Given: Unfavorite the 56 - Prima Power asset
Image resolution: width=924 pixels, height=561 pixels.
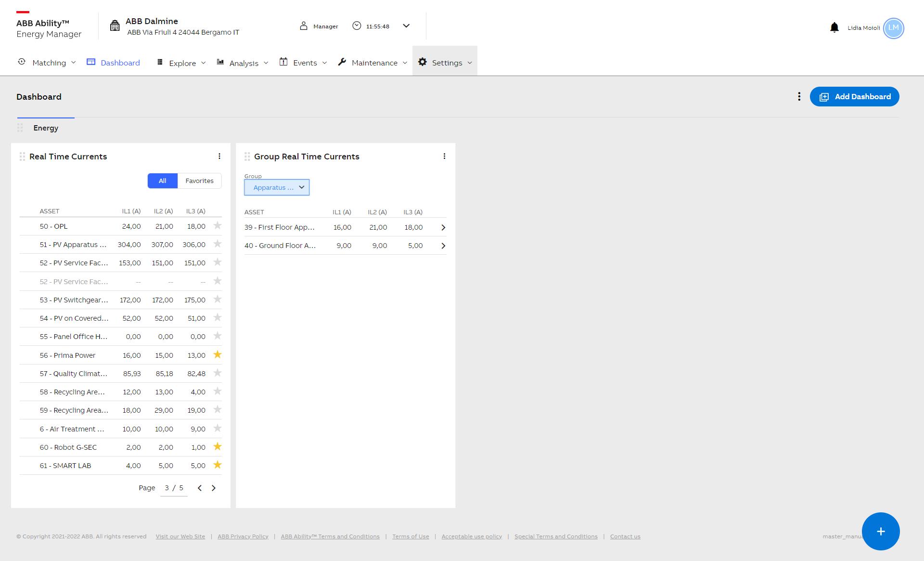Looking at the screenshot, I should (x=218, y=355).
